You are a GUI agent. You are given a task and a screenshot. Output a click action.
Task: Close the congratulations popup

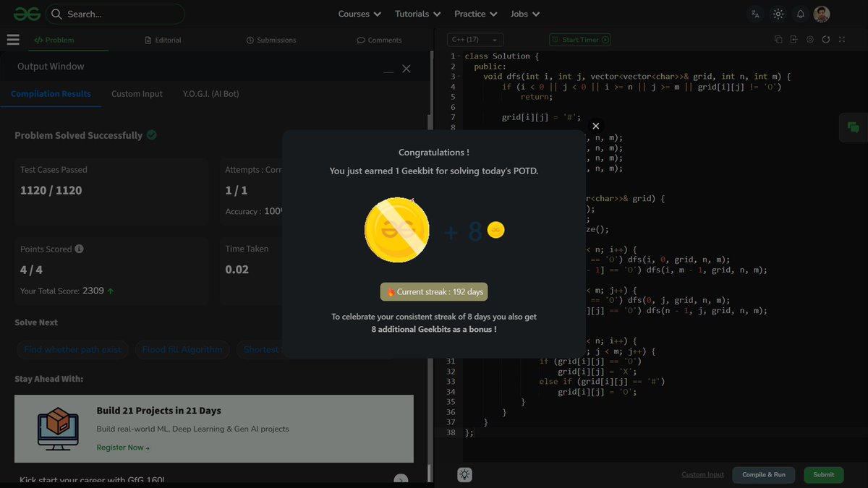[595, 126]
